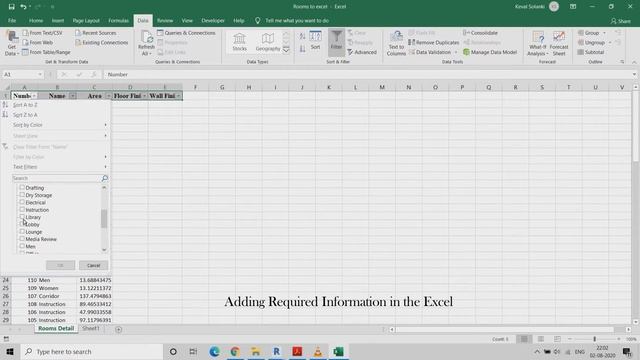This screenshot has height=360, width=640.
Task: Switch to the Formulas tab
Action: click(118, 20)
